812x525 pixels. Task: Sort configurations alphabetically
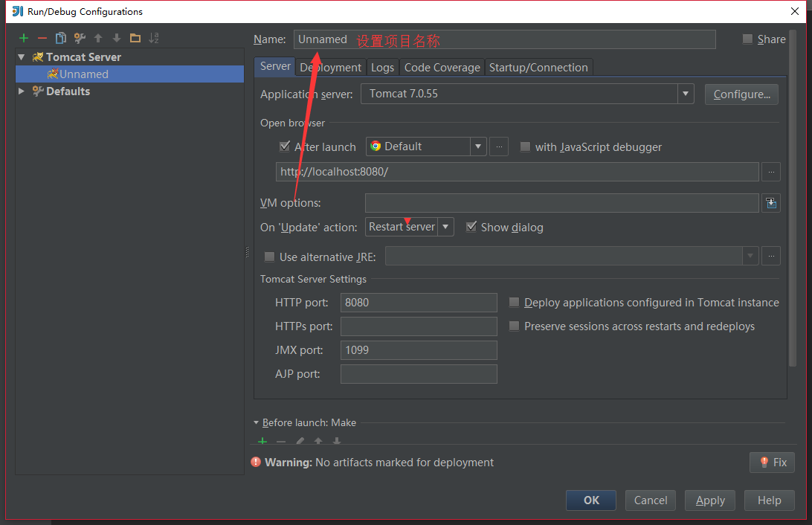[x=154, y=38]
